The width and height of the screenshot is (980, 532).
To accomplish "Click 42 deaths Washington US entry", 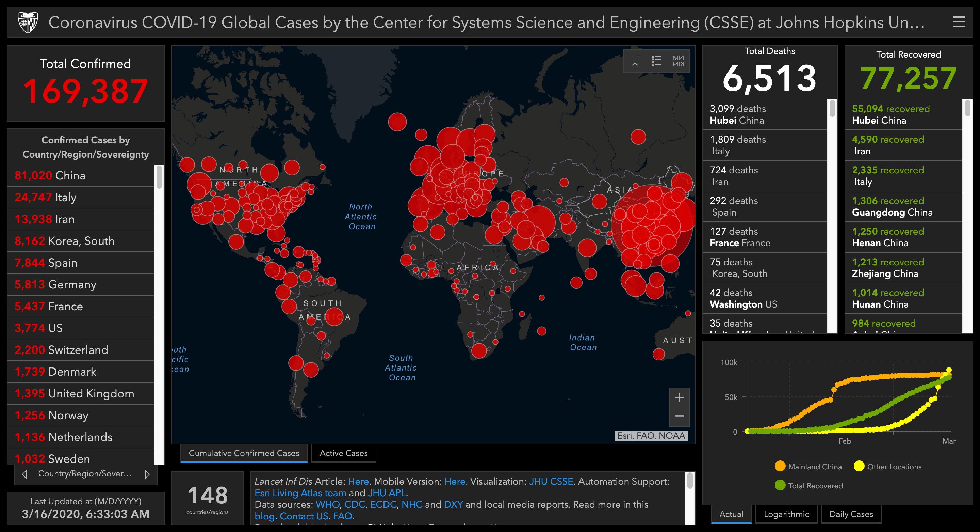I will tap(765, 298).
